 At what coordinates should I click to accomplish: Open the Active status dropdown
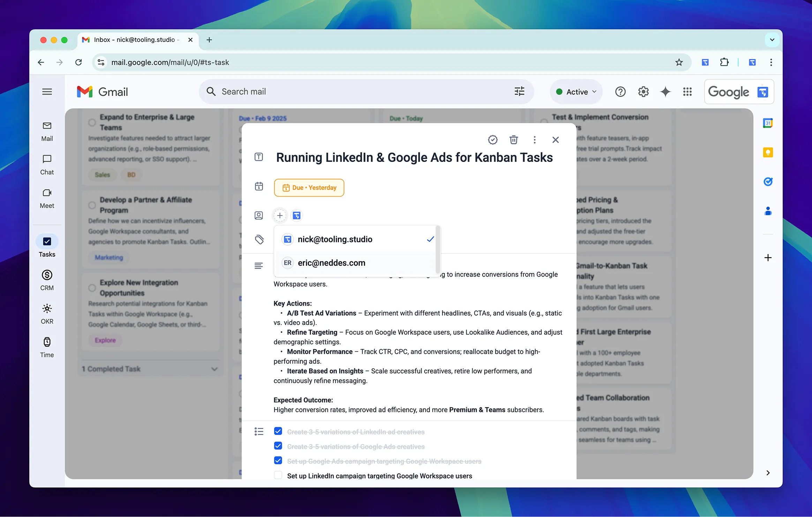[576, 92]
